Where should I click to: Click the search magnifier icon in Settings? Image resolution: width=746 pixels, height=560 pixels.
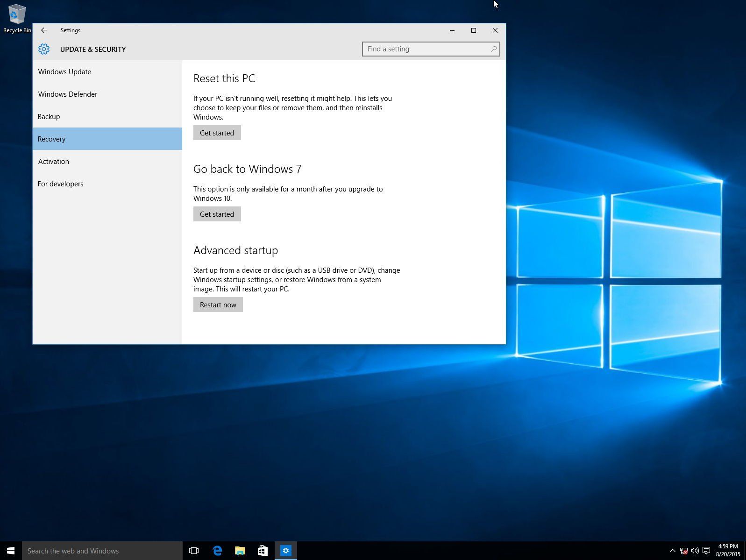point(493,49)
